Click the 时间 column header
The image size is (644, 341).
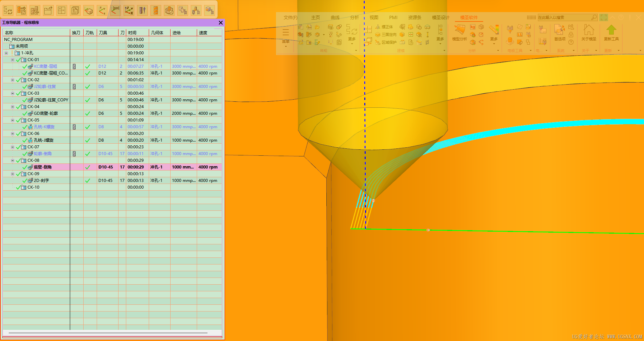[x=137, y=33]
